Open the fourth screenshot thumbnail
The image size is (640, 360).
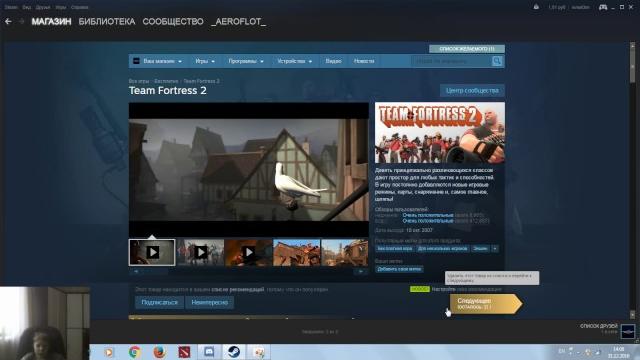(x=296, y=252)
